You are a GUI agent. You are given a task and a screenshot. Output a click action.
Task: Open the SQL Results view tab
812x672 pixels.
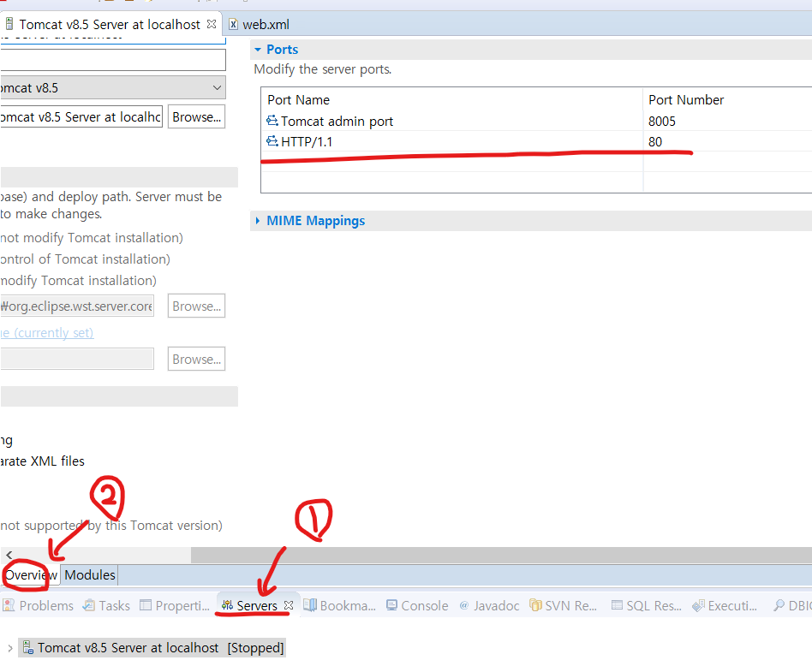pyautogui.click(x=647, y=606)
